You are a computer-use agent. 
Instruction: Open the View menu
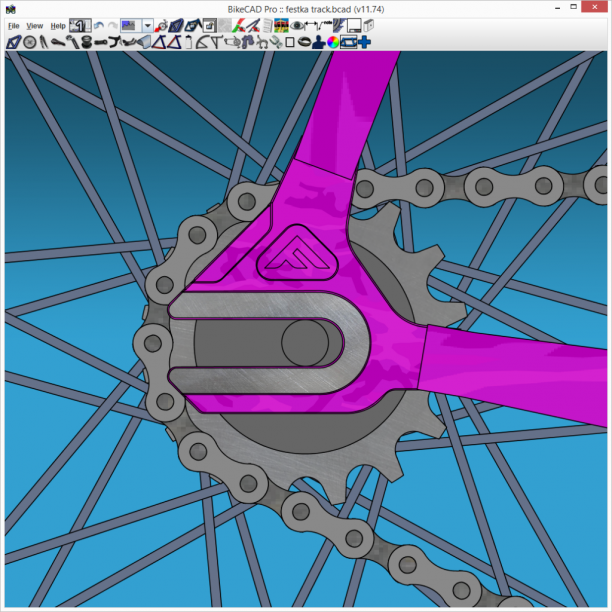pos(34,26)
